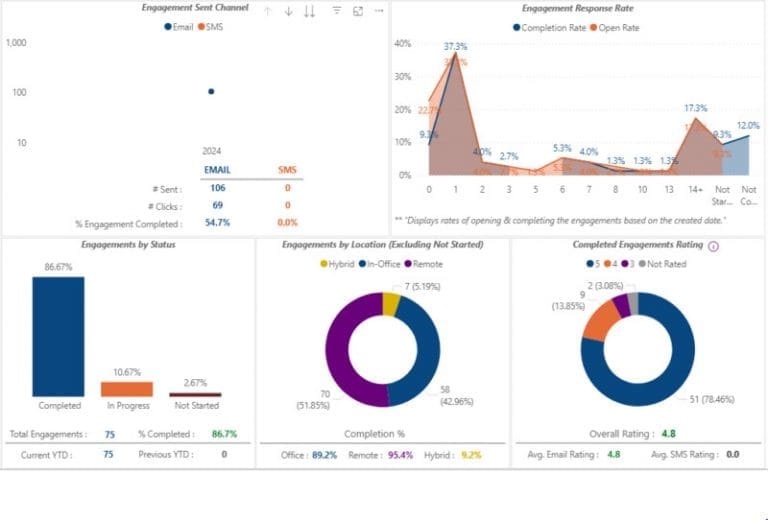Select the Remote legend entry

423,264
